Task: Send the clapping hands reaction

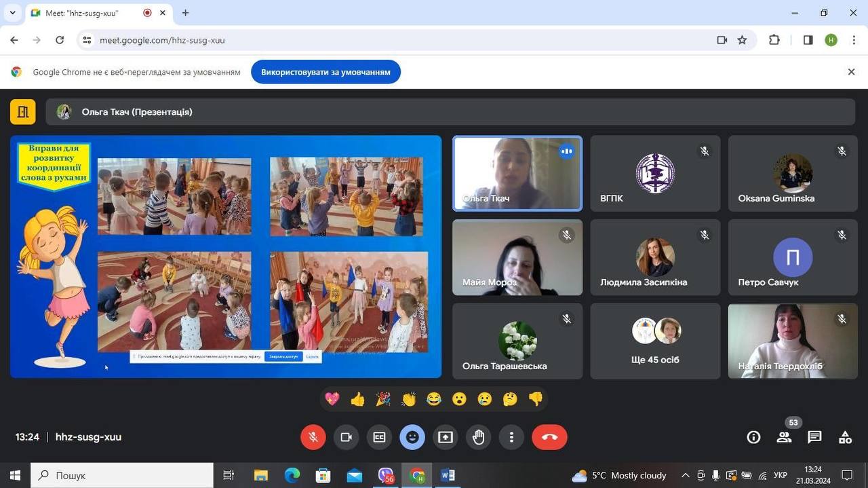Action: (x=408, y=399)
